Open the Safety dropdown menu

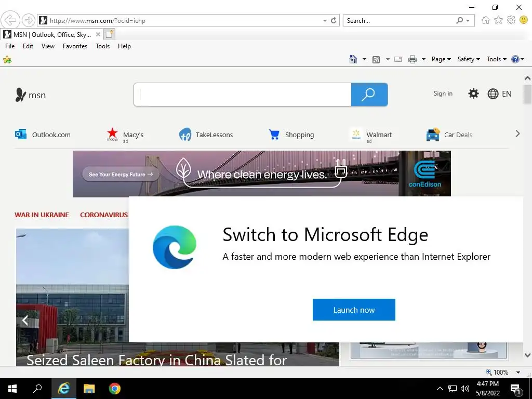[469, 59]
